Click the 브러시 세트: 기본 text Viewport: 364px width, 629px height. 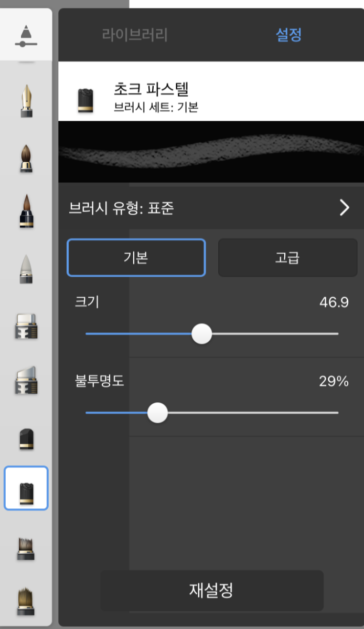[x=156, y=108]
